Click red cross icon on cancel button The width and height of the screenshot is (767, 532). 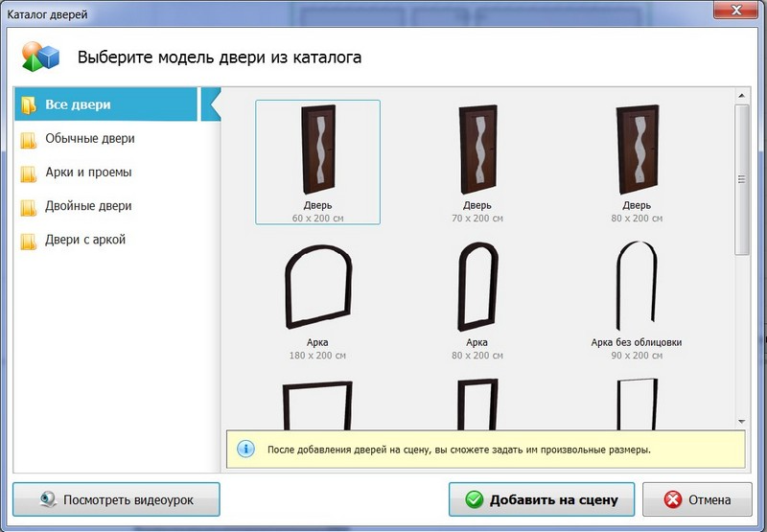click(x=673, y=499)
